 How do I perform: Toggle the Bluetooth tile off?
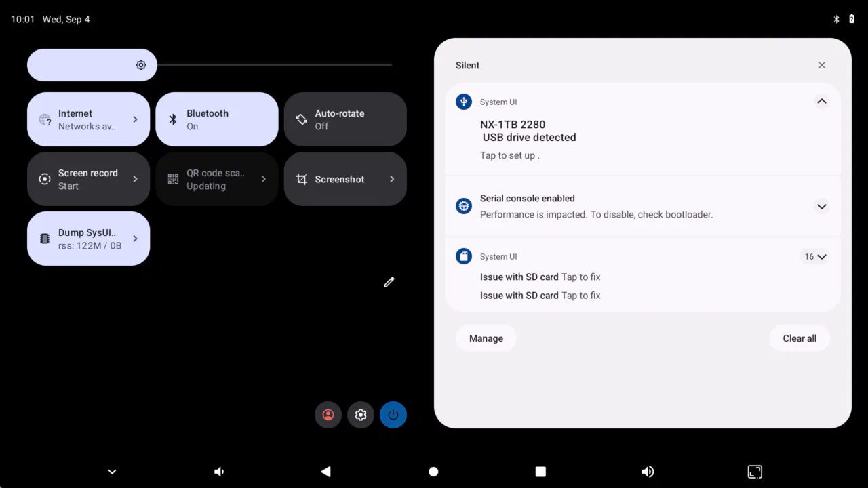pos(216,119)
